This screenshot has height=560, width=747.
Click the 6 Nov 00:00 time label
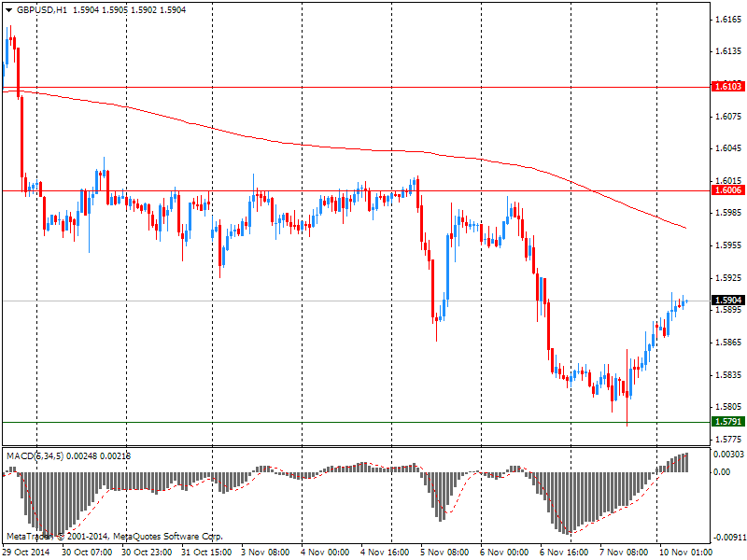click(504, 552)
